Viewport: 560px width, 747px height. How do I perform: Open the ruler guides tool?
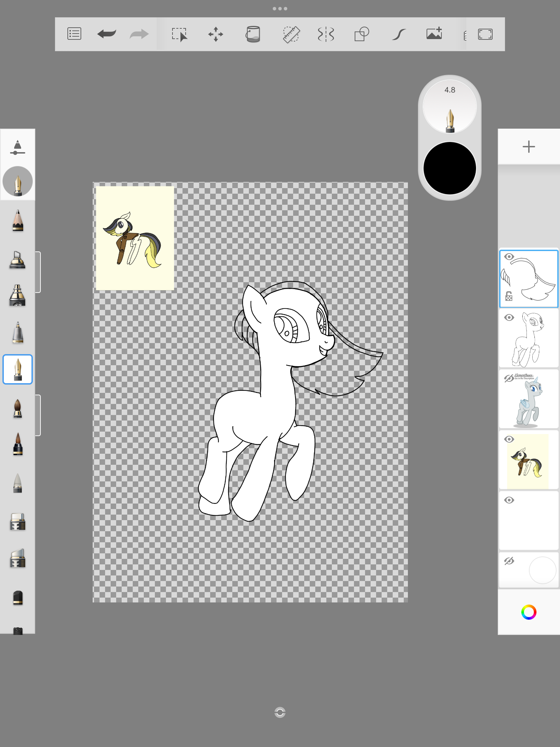[291, 34]
